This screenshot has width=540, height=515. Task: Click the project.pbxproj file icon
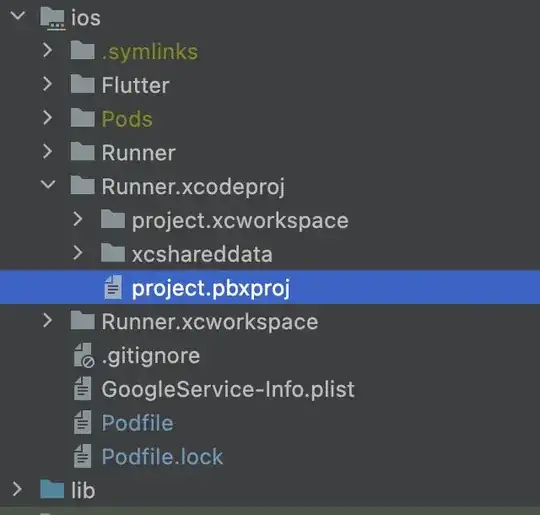point(113,287)
